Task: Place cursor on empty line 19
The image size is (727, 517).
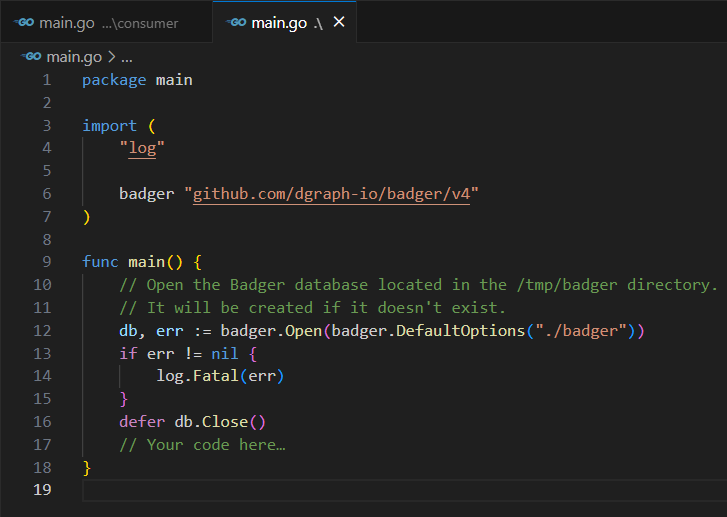Action: tap(300, 490)
